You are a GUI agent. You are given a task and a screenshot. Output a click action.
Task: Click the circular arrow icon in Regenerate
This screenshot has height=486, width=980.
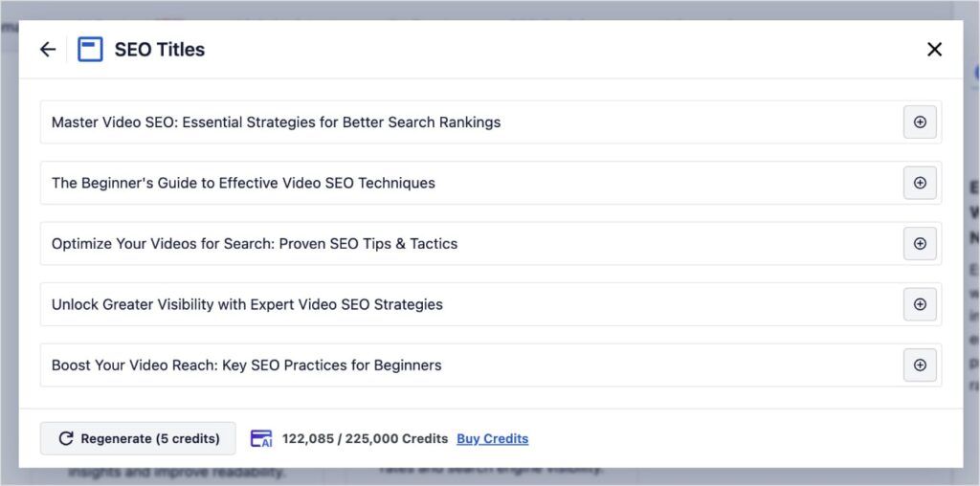pos(66,438)
